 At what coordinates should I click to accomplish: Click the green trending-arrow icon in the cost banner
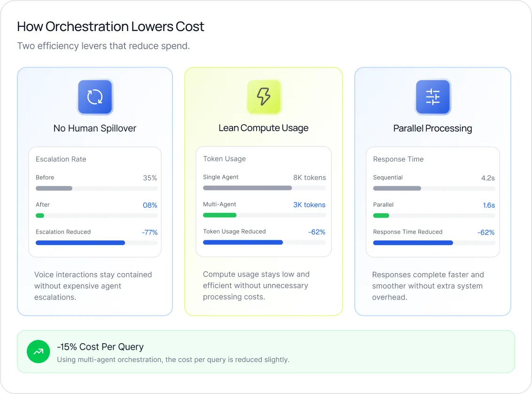[38, 351]
